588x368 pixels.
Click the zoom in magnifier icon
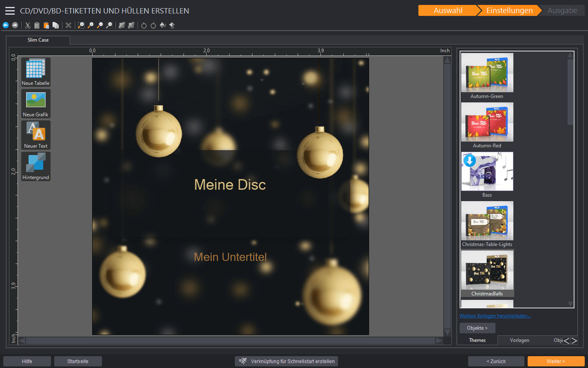click(x=91, y=25)
